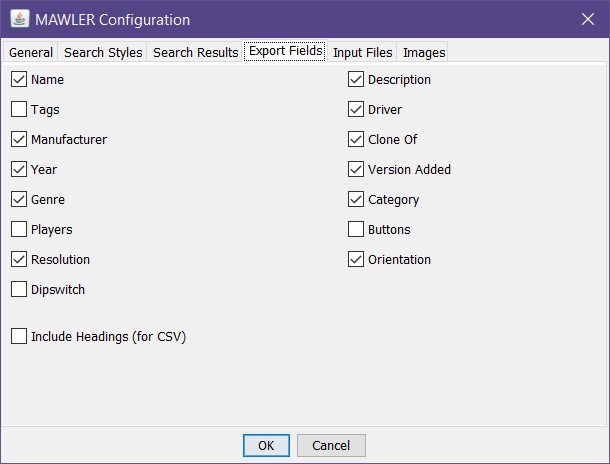
Task: Disable the Manufacturer checkbox
Action: coord(20,140)
